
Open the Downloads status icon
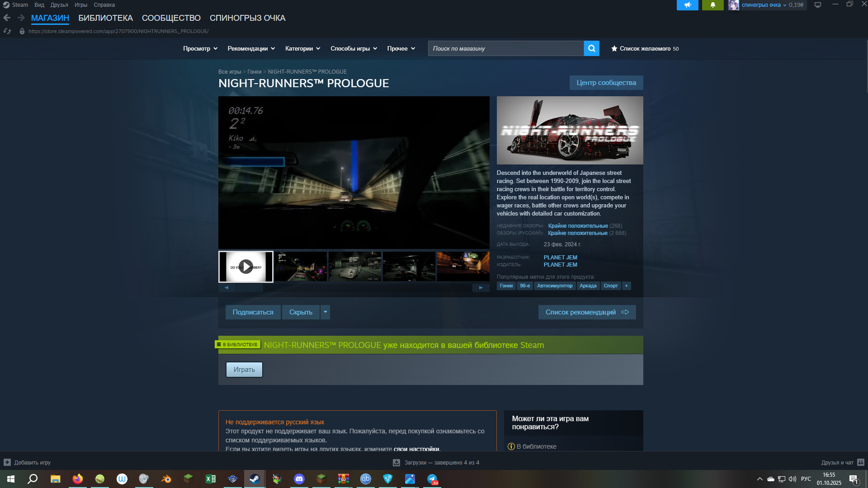(396, 462)
